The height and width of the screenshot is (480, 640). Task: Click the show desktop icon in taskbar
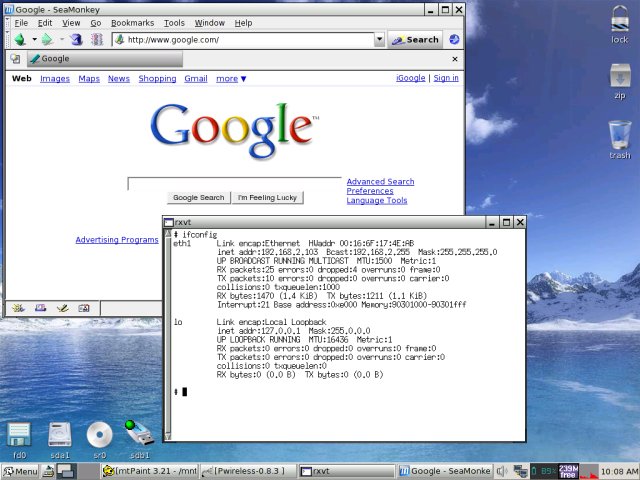[x=48, y=471]
